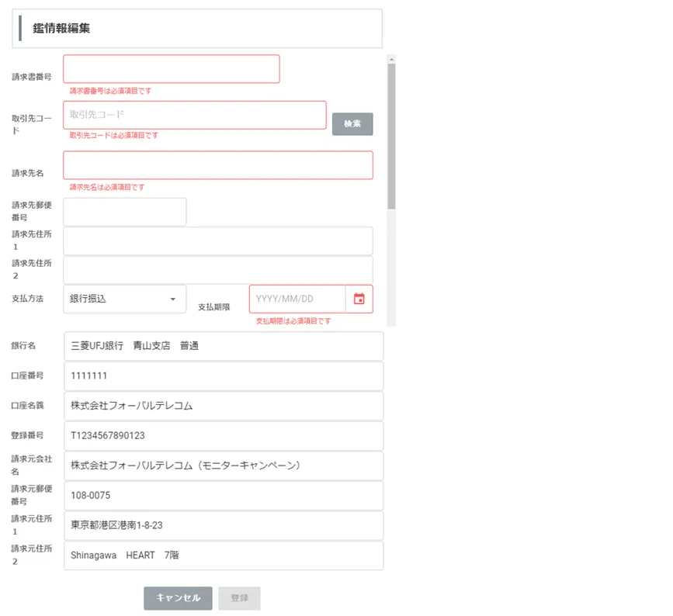This screenshot has width=673, height=616.
Task: Focus the 請求先郵便番号 input field
Action: pos(124,212)
